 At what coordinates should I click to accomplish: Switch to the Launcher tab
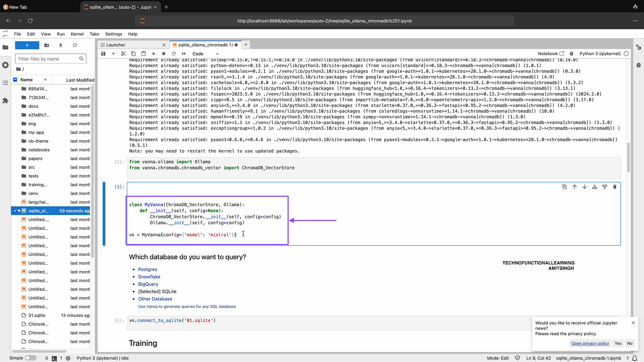pos(116,45)
